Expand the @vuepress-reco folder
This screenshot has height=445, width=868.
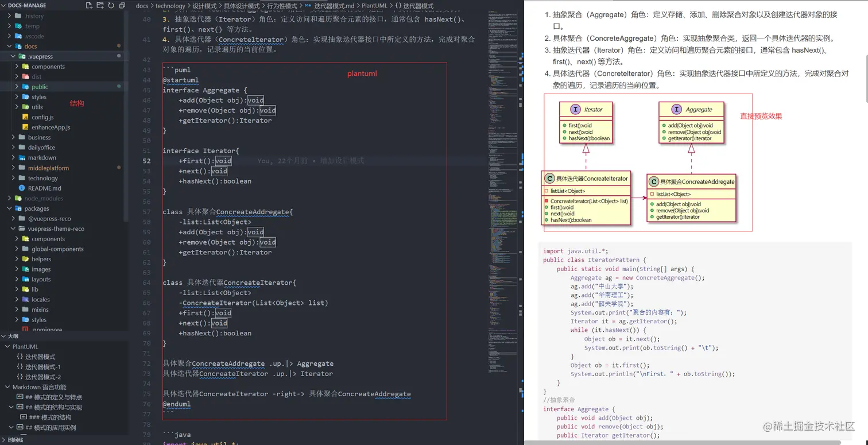coord(13,218)
